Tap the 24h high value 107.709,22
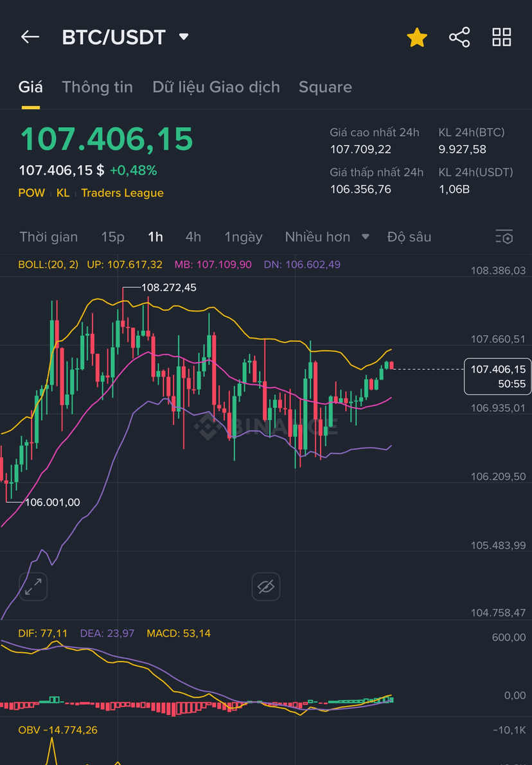The width and height of the screenshot is (532, 765). pyautogui.click(x=360, y=149)
